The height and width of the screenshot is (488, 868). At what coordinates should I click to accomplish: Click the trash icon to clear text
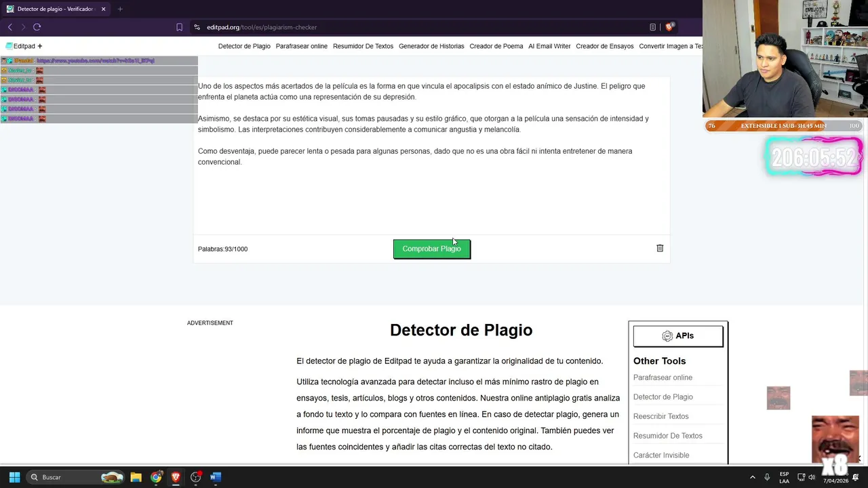(x=660, y=248)
